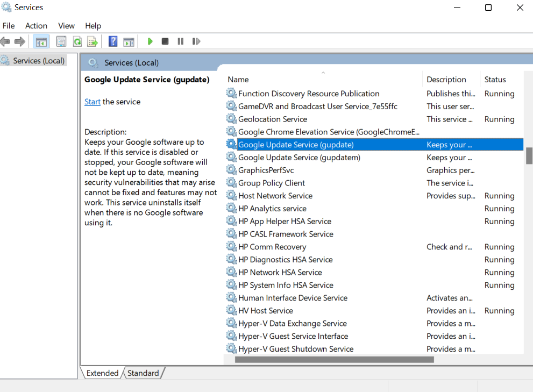Click the gear icon next to Host Network Service
533x392 pixels.
(231, 195)
